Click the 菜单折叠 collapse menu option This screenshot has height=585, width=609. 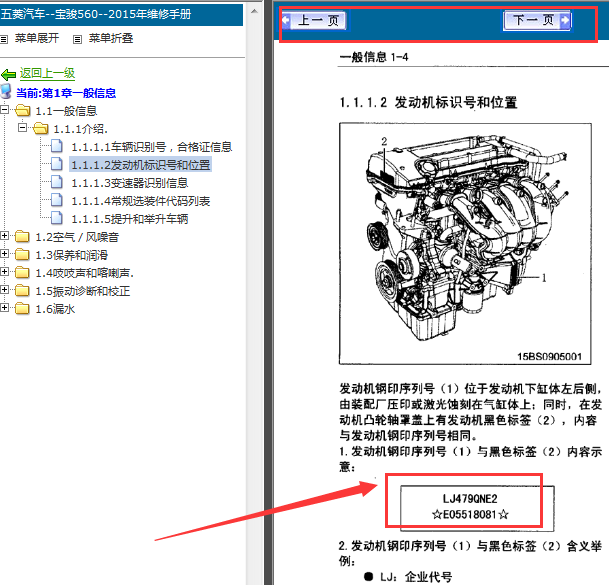pyautogui.click(x=111, y=38)
